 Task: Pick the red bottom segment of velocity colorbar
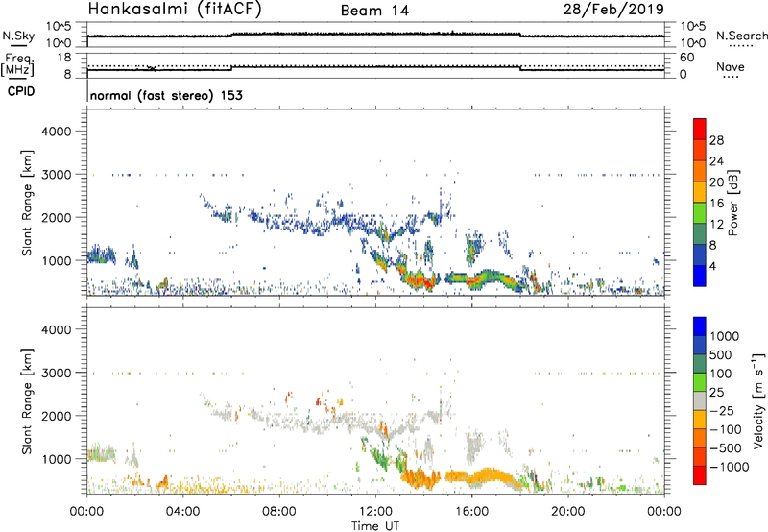pyautogui.click(x=700, y=475)
